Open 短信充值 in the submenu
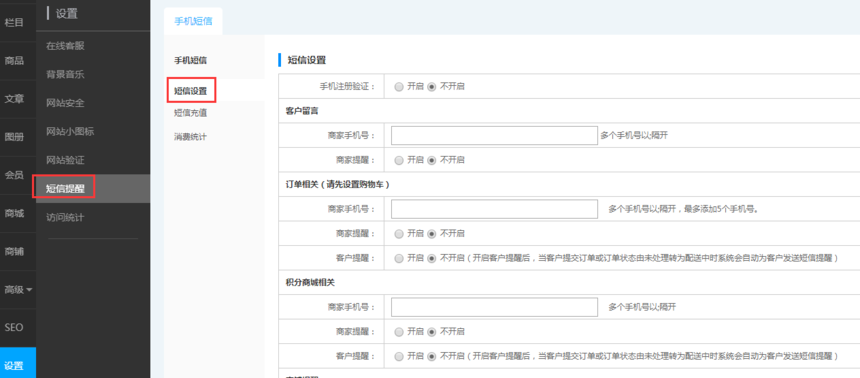Screen dimensions: 860x378 [x=190, y=113]
